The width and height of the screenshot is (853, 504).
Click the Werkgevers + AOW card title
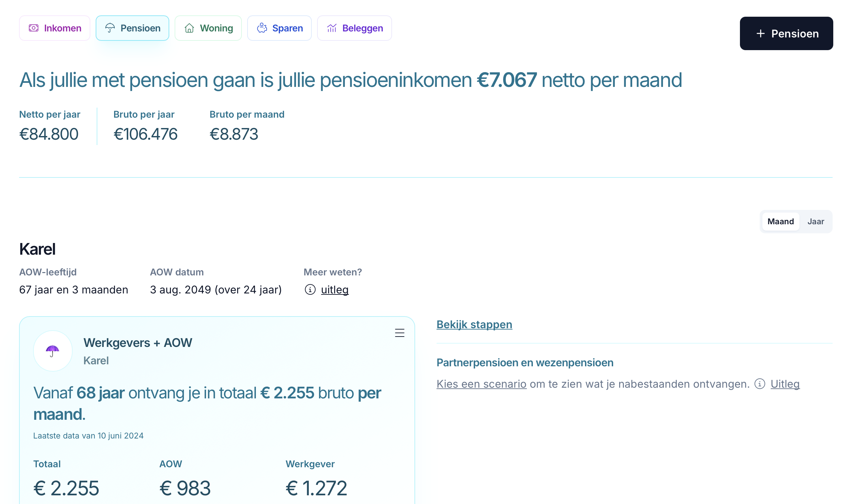[137, 343]
